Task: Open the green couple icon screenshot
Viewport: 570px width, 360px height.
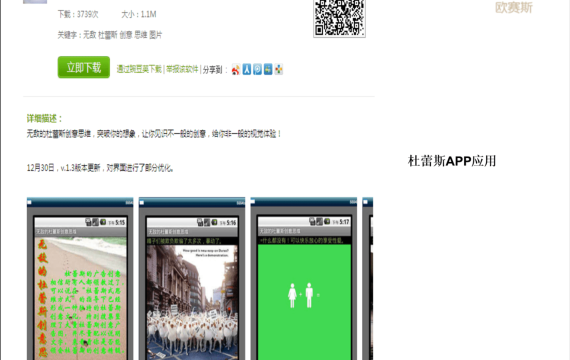Action: pyautogui.click(x=304, y=279)
